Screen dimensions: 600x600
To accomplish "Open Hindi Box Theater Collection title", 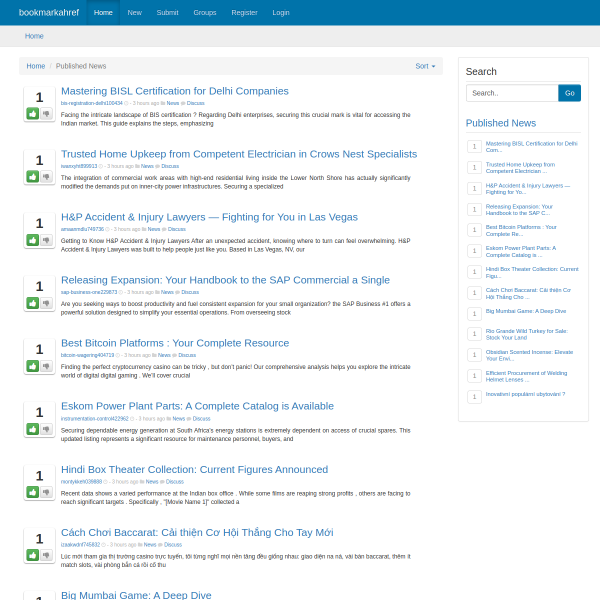I will tap(195, 470).
